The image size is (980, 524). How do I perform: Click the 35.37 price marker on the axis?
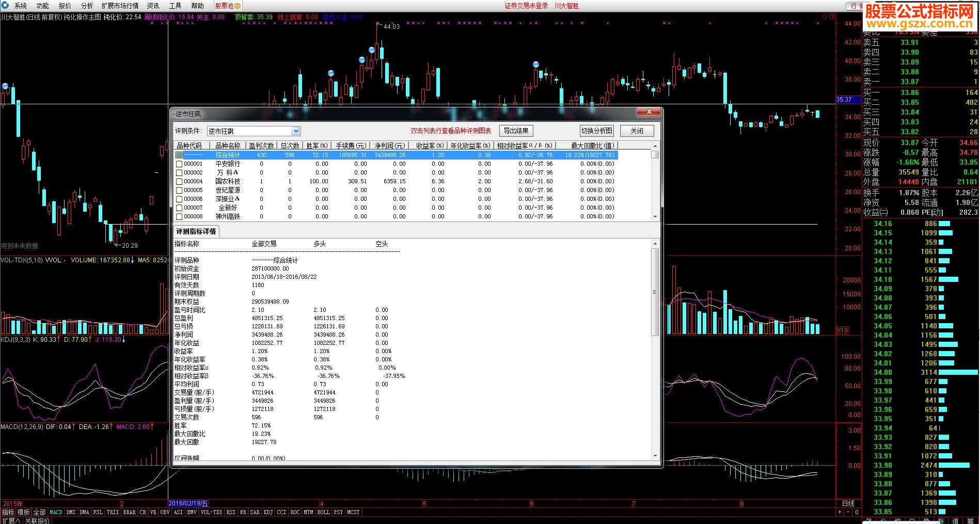point(848,100)
